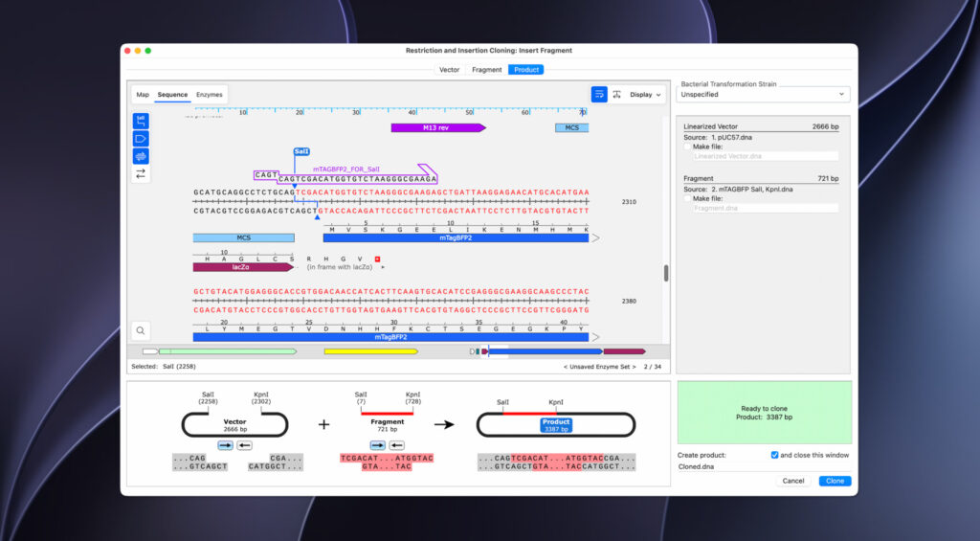This screenshot has width=980, height=541.
Task: Open the Unsaved Enzyme Set selector
Action: click(599, 367)
